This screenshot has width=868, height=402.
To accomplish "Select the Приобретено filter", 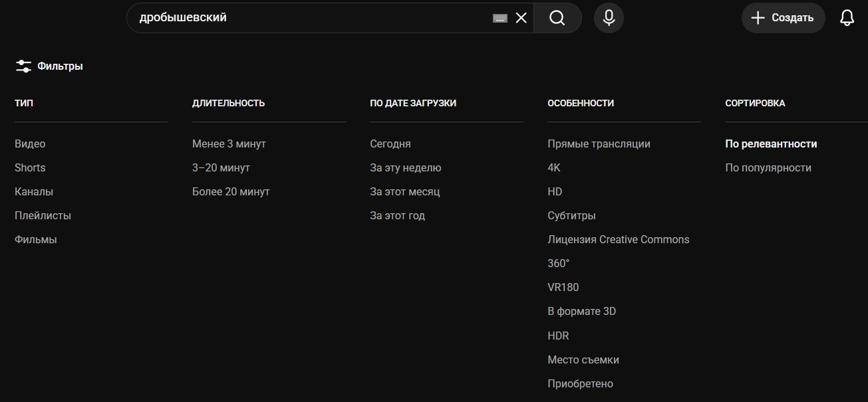I will click(581, 383).
